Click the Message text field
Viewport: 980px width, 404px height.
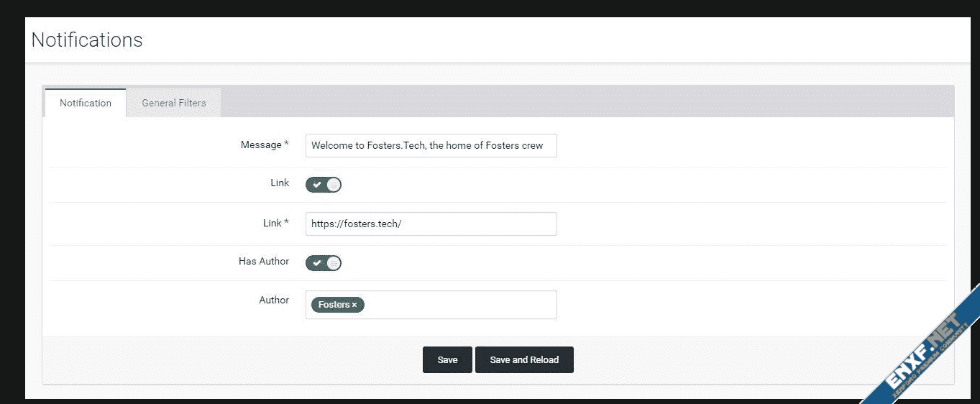tap(431, 145)
